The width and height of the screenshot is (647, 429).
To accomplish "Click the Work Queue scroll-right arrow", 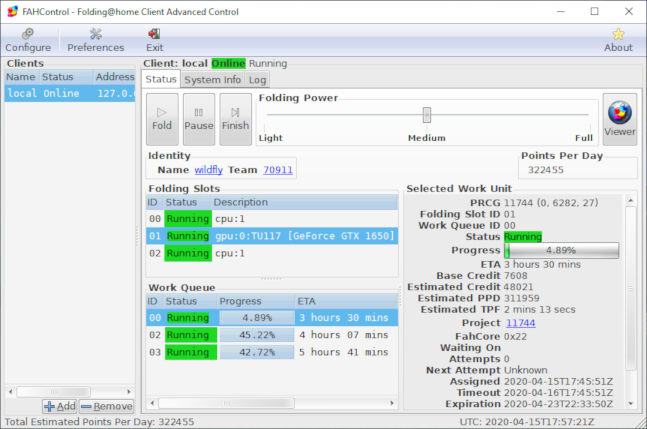I will (x=392, y=403).
